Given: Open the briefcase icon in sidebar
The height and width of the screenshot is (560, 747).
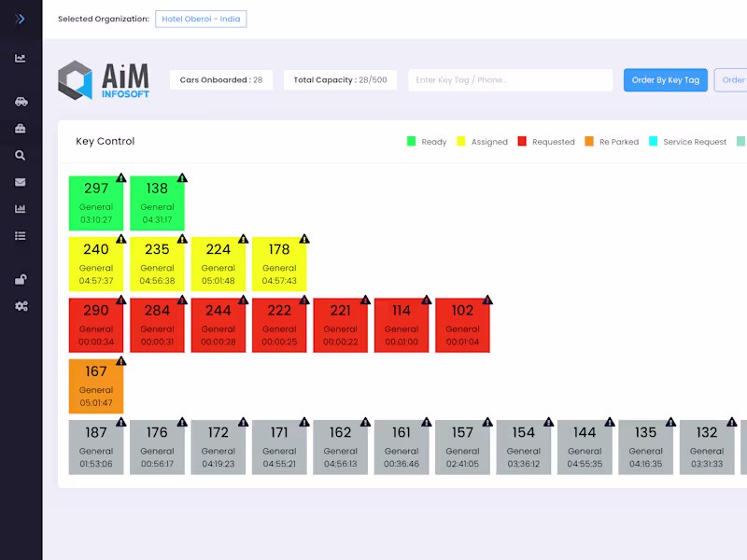Looking at the screenshot, I should pos(20,129).
